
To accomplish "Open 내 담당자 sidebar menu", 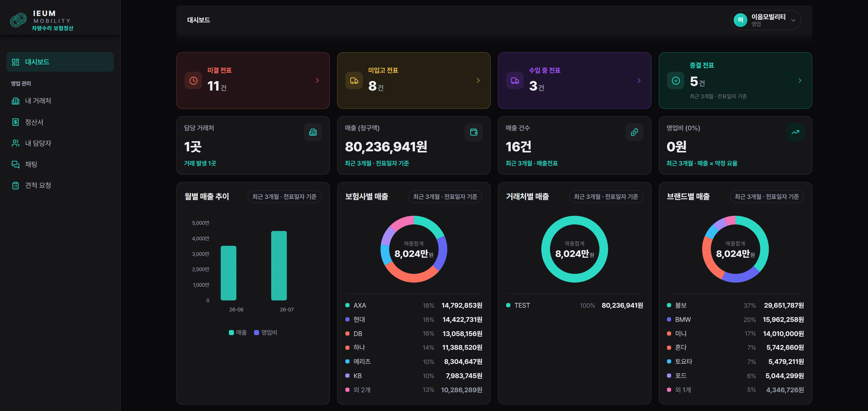I will (60, 143).
